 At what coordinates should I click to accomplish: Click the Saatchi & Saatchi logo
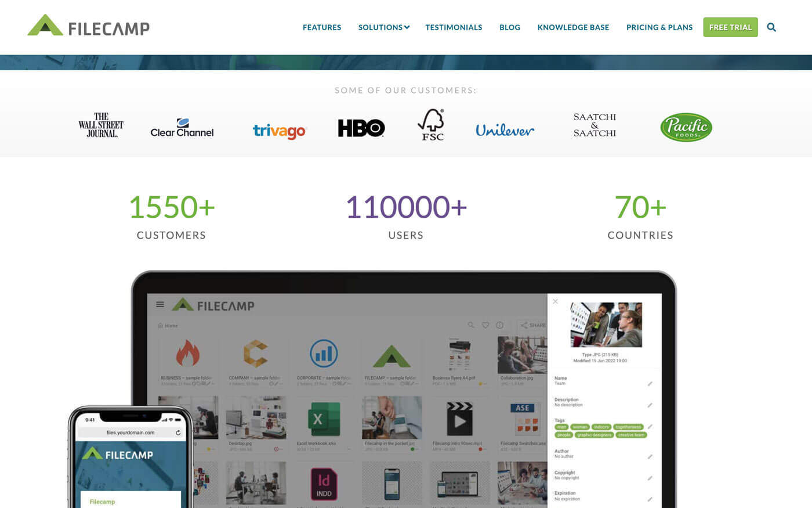[594, 125]
